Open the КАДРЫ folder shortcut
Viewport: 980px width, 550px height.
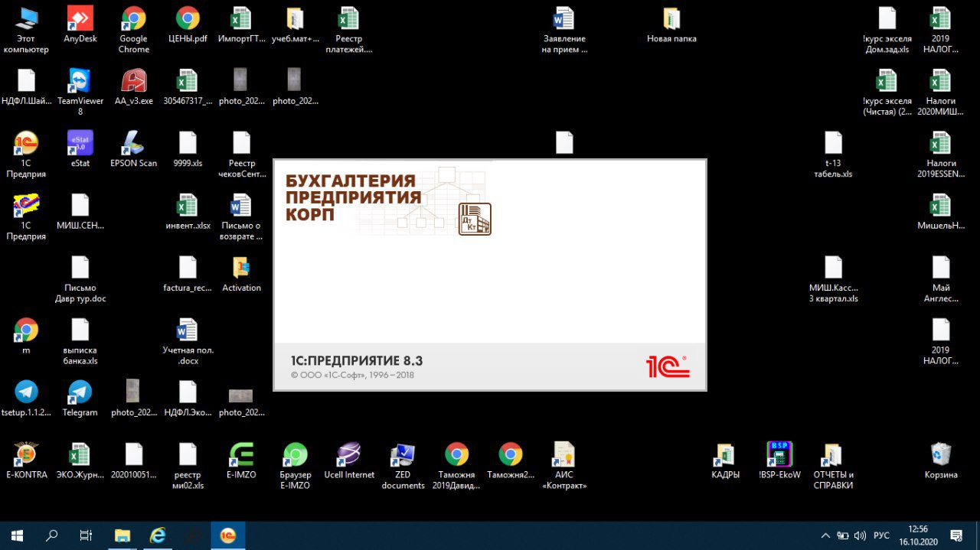click(725, 461)
